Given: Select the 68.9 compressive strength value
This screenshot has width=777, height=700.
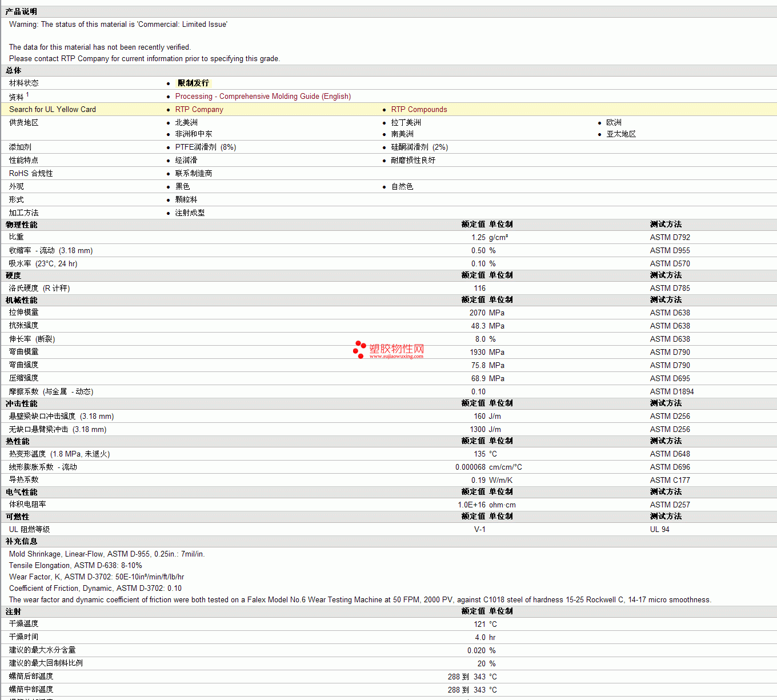Looking at the screenshot, I should coord(478,379).
